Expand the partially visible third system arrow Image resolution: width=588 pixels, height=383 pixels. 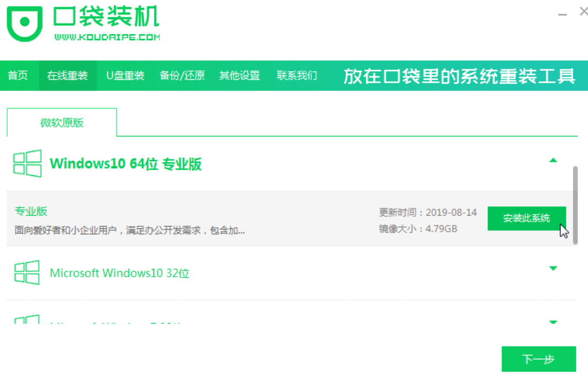(x=553, y=322)
